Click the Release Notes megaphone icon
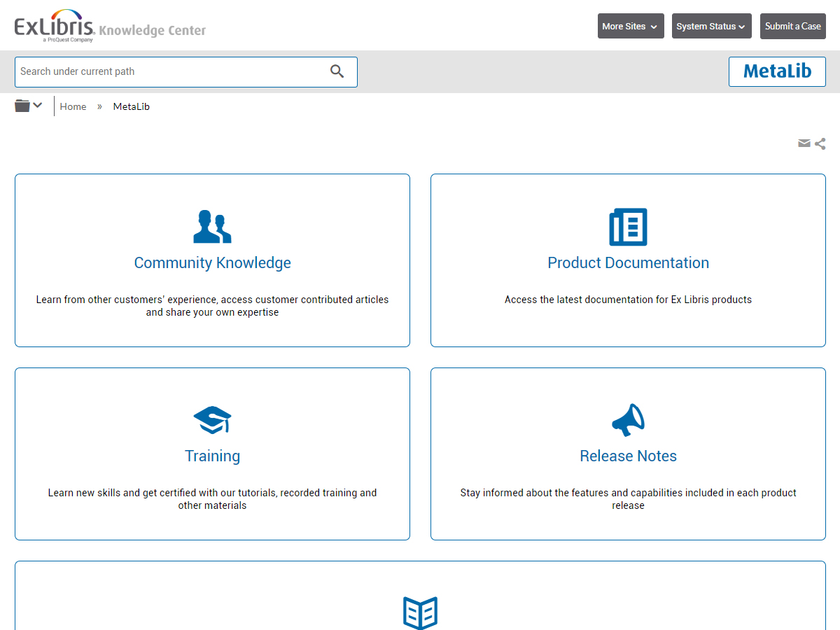The height and width of the screenshot is (630, 840). [x=628, y=420]
